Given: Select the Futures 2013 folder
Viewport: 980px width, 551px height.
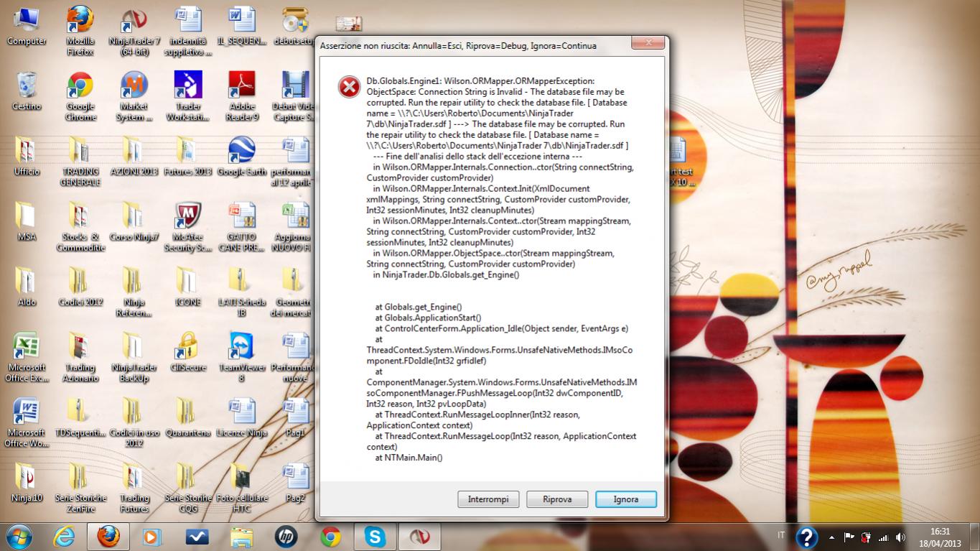Looking at the screenshot, I should click(x=188, y=156).
